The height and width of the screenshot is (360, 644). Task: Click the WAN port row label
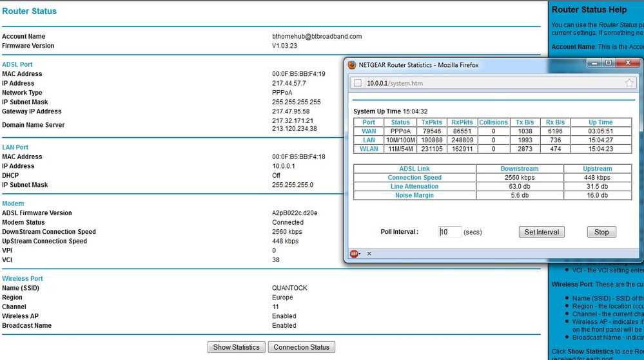368,131
